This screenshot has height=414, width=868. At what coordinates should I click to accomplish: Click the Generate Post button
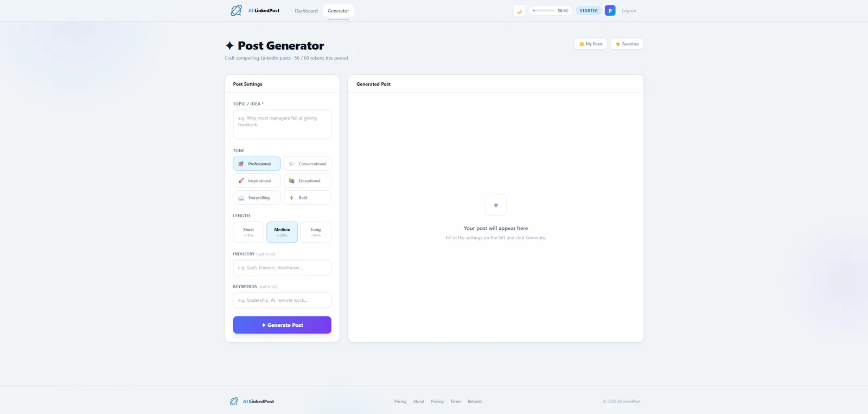pos(282,325)
